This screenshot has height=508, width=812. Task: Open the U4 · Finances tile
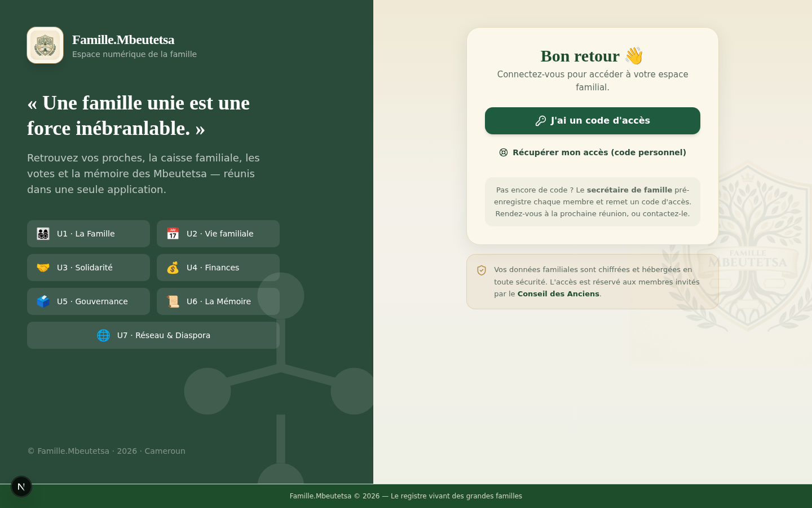tap(218, 268)
